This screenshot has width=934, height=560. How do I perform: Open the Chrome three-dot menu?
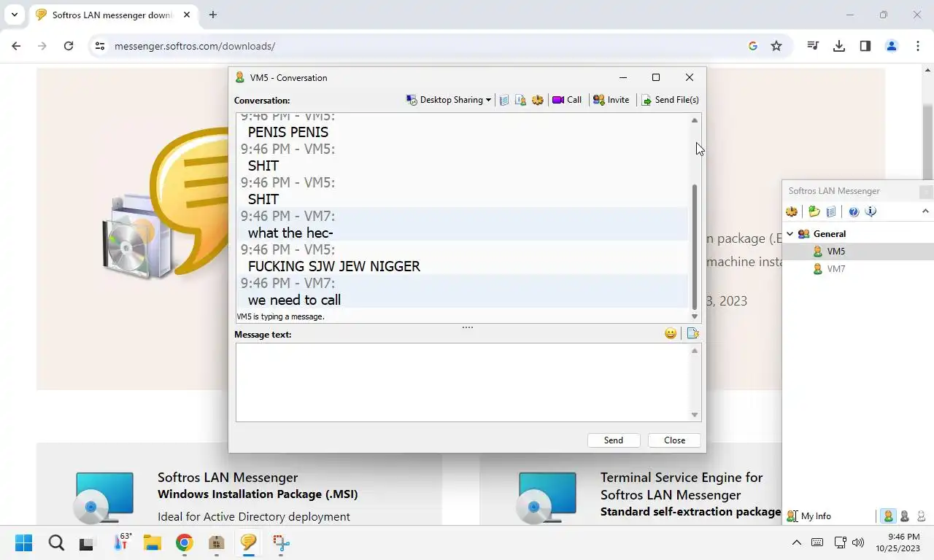918,46
